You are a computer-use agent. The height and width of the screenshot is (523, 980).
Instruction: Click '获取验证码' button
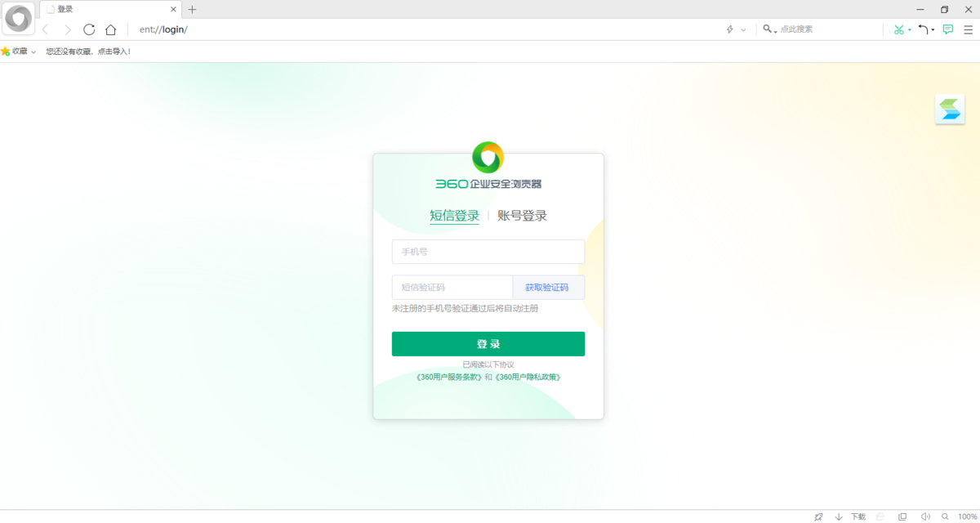547,288
